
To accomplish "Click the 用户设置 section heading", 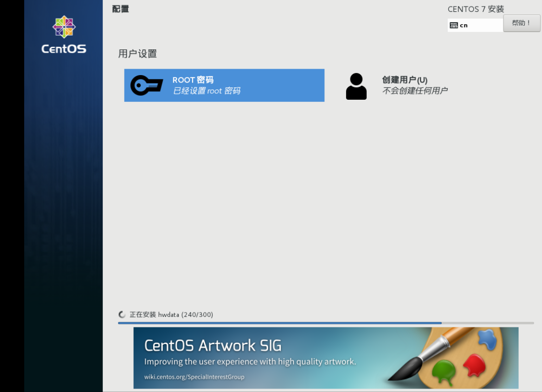I will (138, 54).
